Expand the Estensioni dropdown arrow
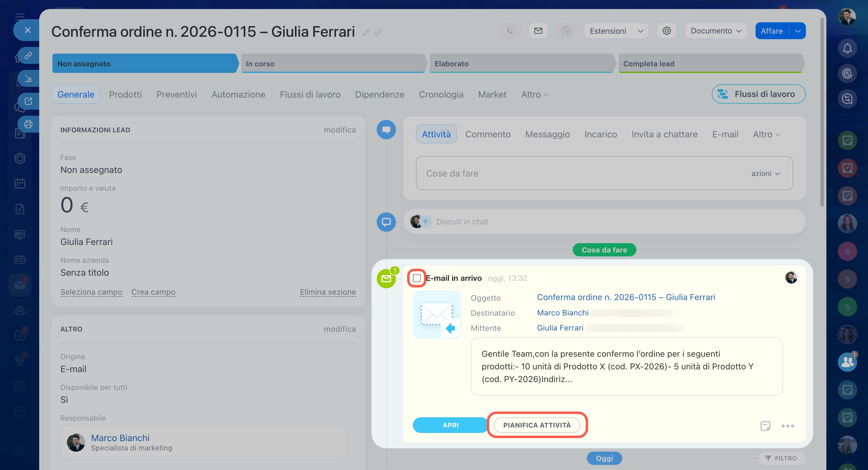The width and height of the screenshot is (868, 470). tap(640, 31)
